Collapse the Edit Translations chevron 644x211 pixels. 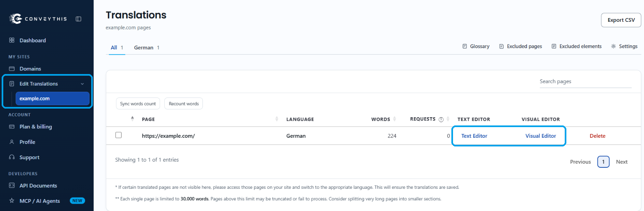click(82, 84)
